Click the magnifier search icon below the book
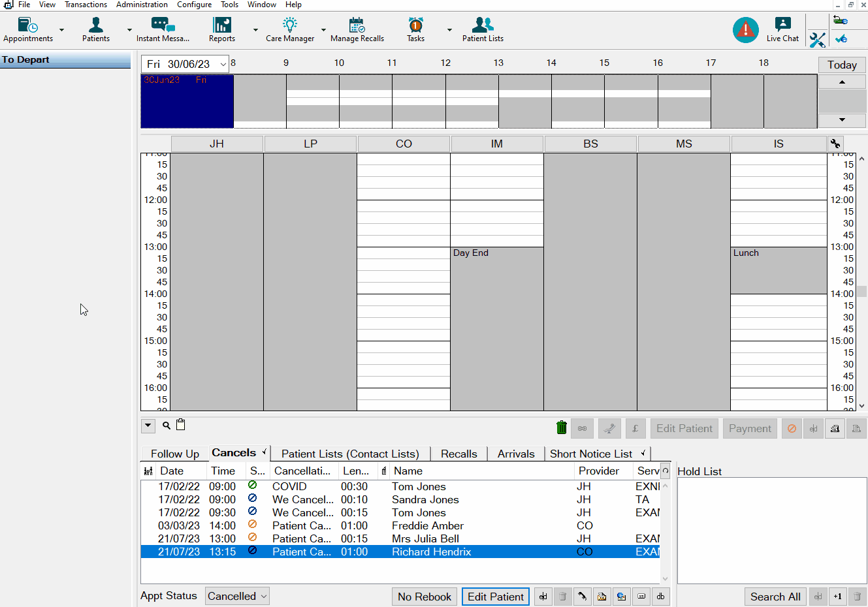Viewport: 868px width, 607px height. click(x=167, y=426)
